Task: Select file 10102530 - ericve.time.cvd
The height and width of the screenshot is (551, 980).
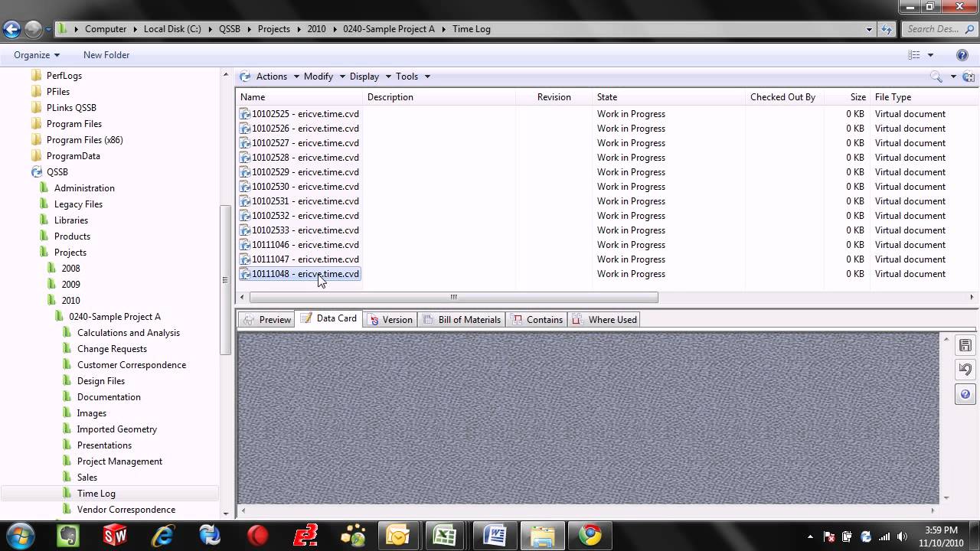Action: (305, 187)
